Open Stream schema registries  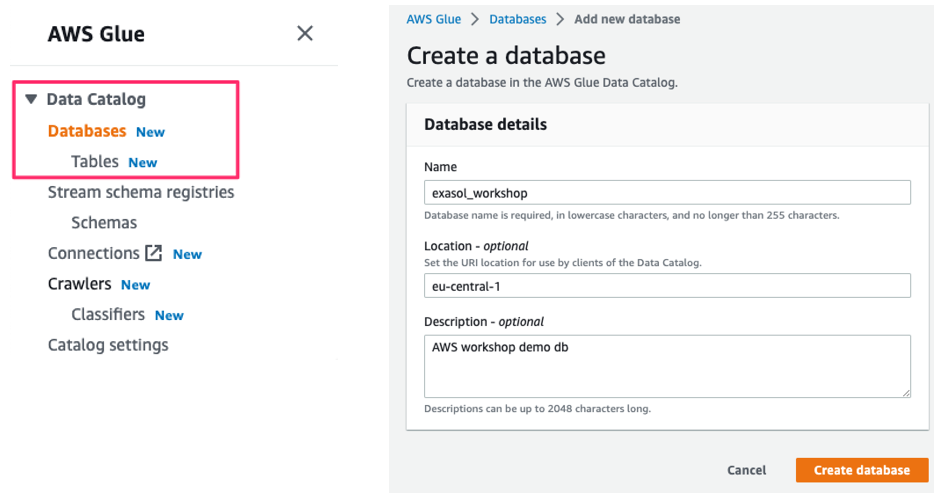[141, 192]
